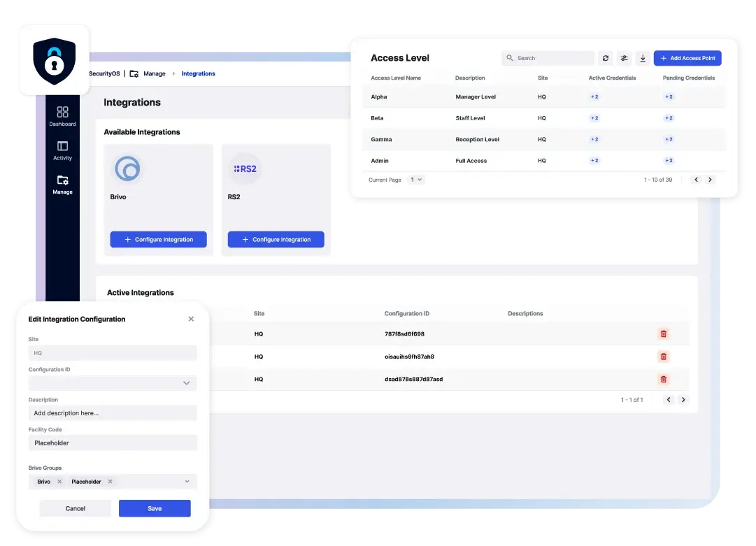The height and width of the screenshot is (546, 756).
Task: Click the refresh icon in Access Level panel
Action: (606, 59)
